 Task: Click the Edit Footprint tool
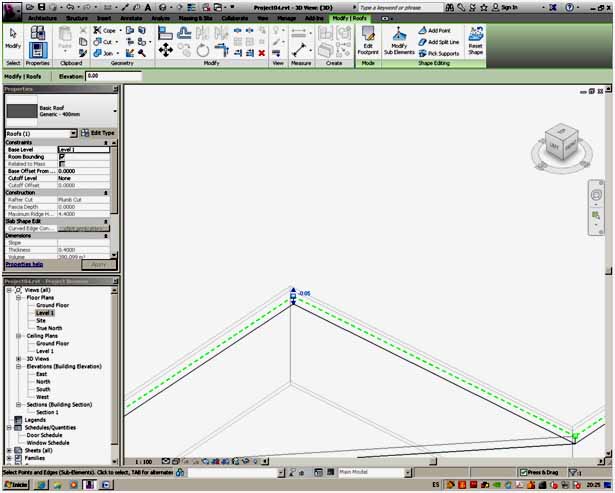[x=368, y=39]
